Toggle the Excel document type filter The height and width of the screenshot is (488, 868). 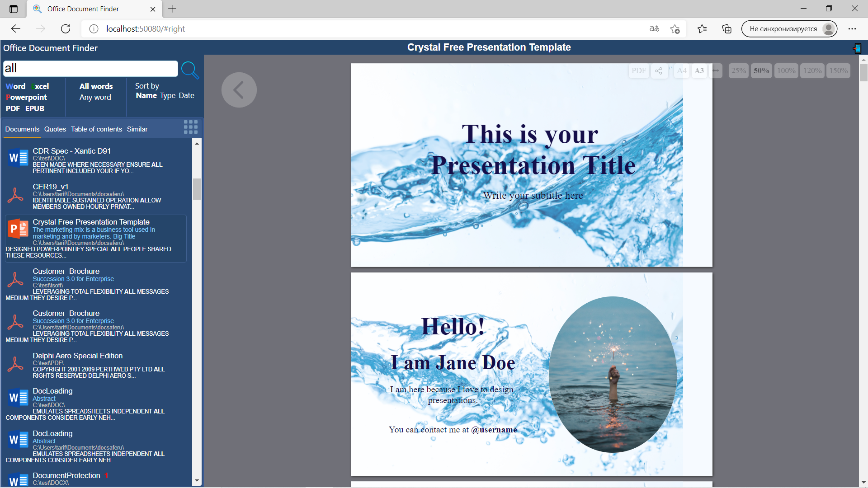coord(41,86)
